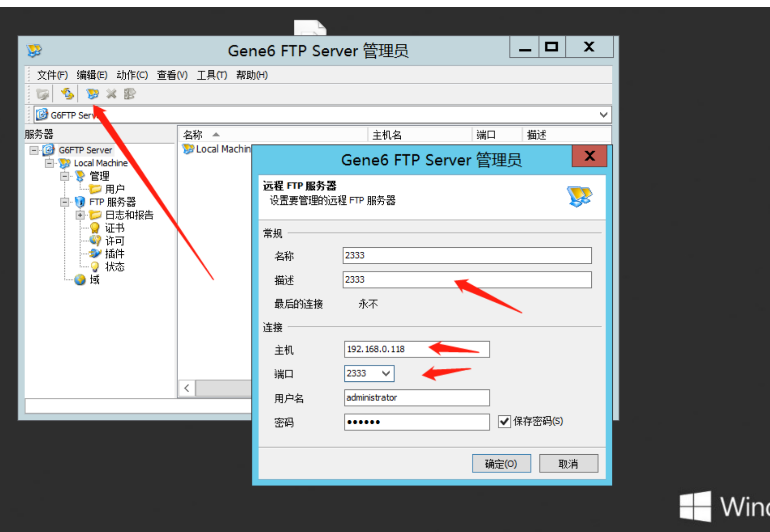770x532 pixels.
Task: Click the 确定(O) button
Action: pos(502,464)
